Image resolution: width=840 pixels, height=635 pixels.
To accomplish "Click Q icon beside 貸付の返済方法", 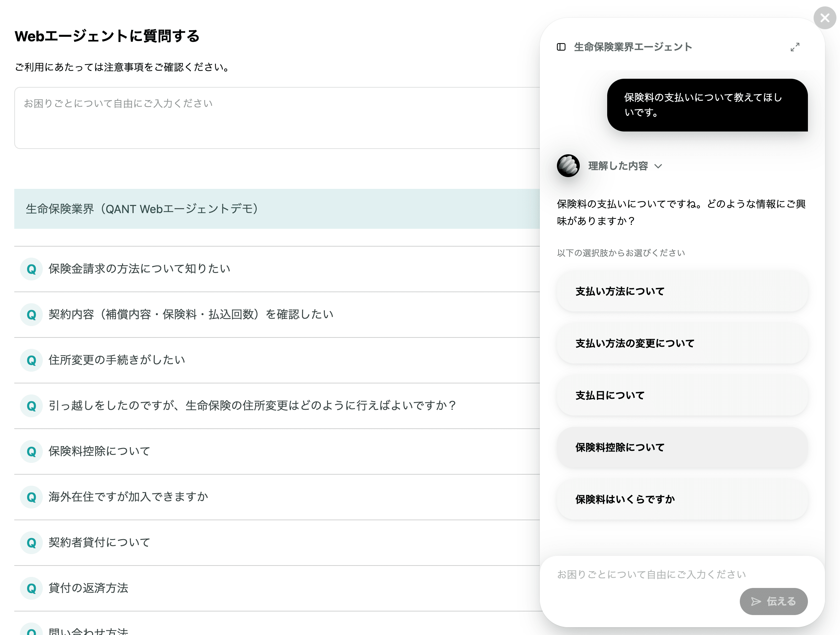I will tap(31, 588).
